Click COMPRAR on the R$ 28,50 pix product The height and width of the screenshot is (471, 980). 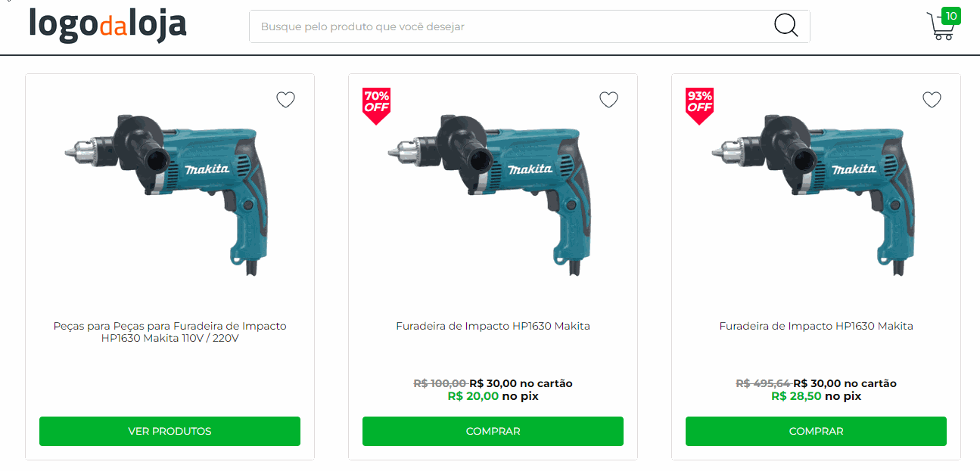[816, 431]
